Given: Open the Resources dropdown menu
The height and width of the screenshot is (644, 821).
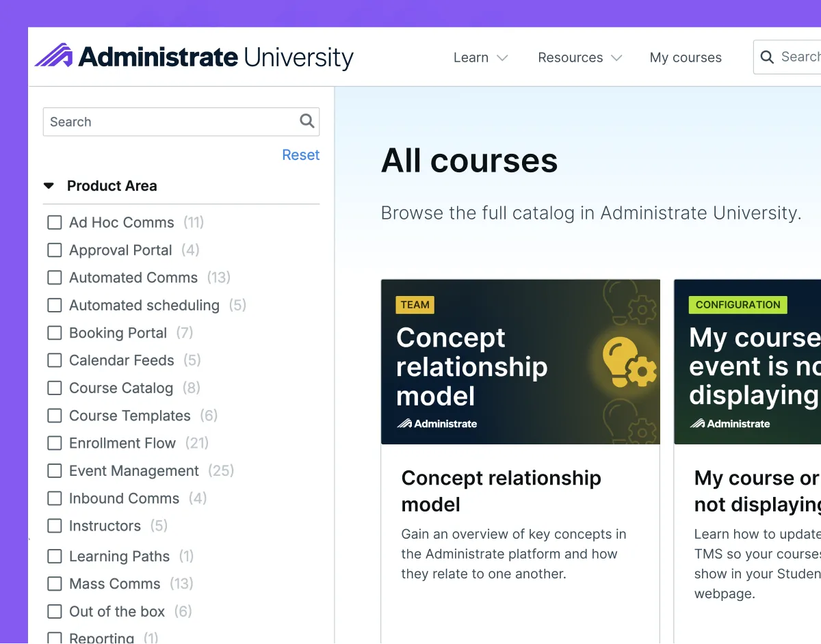Looking at the screenshot, I should coord(580,57).
